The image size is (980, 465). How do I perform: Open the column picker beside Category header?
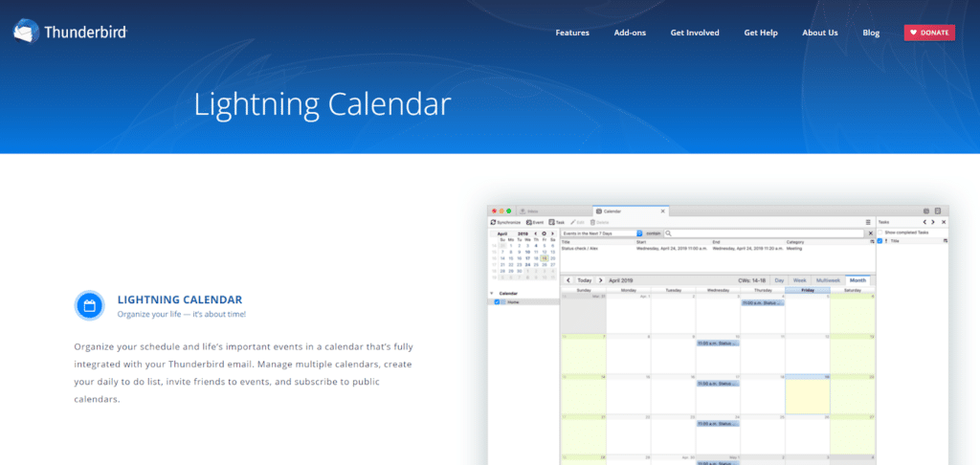coord(872,242)
